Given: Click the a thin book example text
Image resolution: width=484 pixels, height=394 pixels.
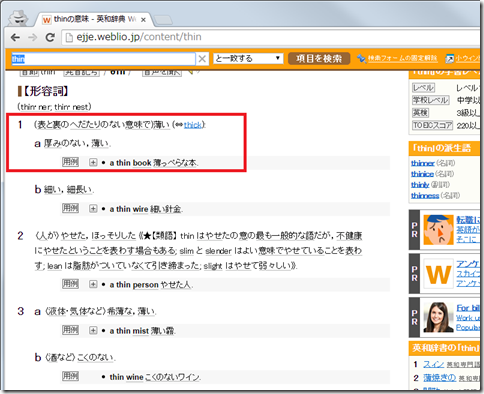Looking at the screenshot, I should pyautogui.click(x=154, y=163).
